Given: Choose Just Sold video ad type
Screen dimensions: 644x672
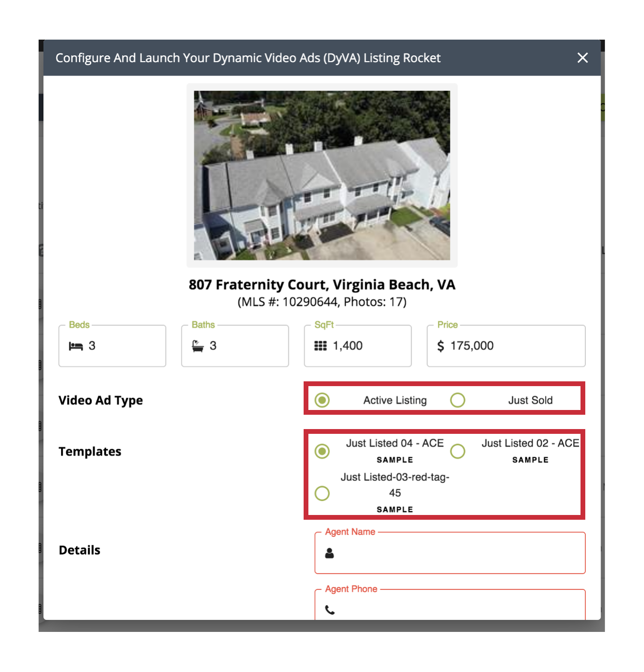Looking at the screenshot, I should tap(457, 400).
